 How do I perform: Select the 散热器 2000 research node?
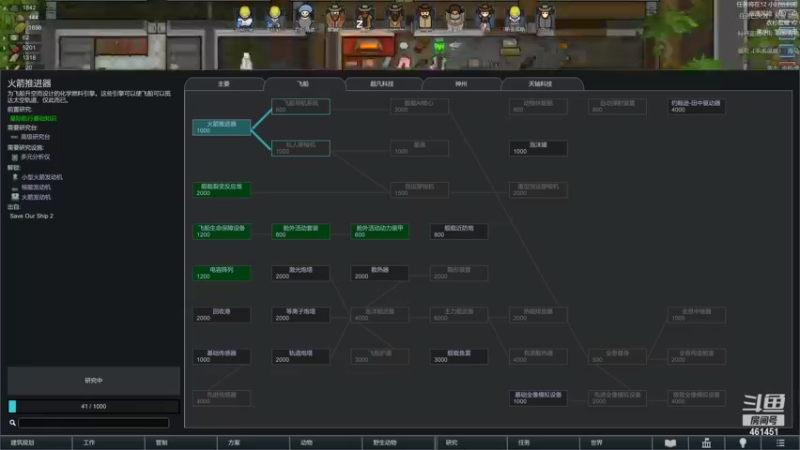pyautogui.click(x=380, y=273)
